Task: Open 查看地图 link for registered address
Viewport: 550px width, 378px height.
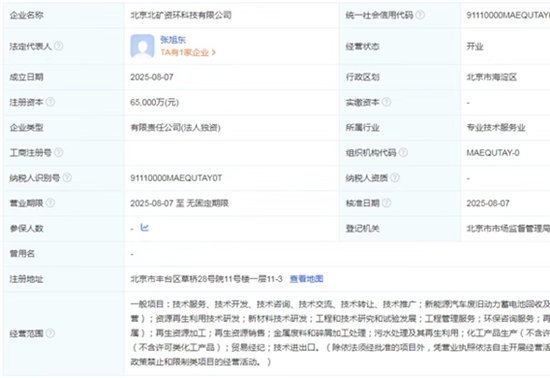Action: (307, 279)
